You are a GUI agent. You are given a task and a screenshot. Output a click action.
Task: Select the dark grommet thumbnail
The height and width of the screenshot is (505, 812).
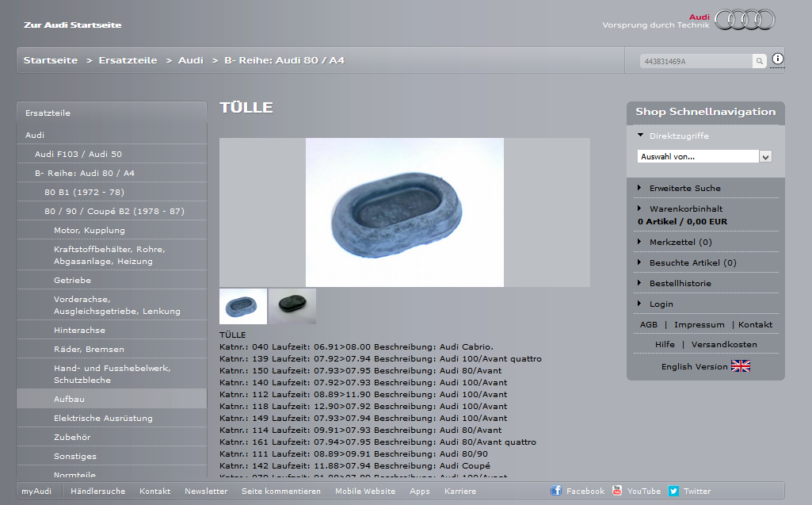coord(292,306)
